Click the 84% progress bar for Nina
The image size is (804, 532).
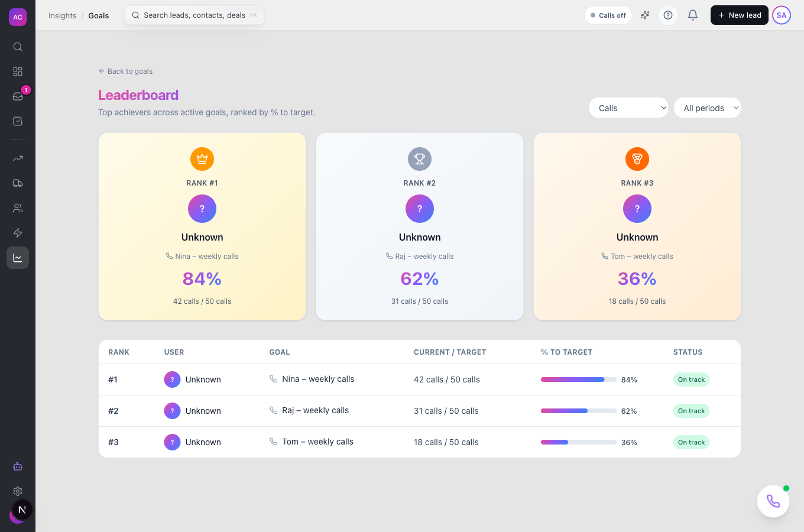point(579,379)
